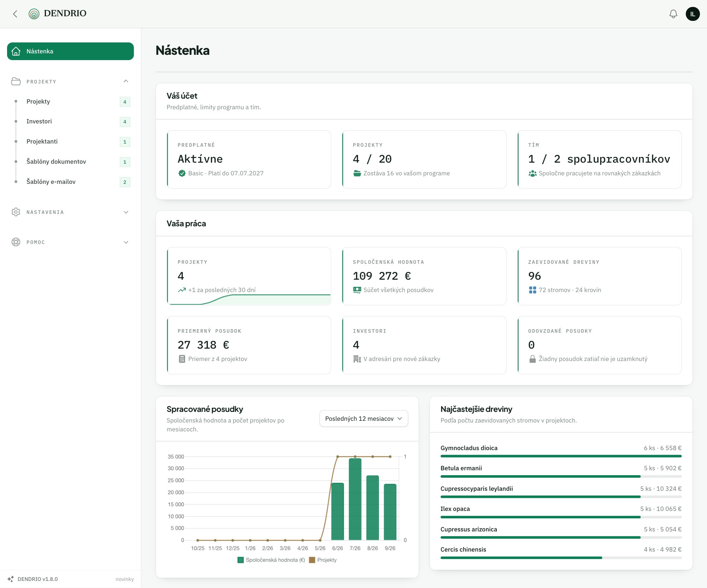The image size is (707, 588).
Task: Open Projekty list in sidebar
Action: coord(71,101)
